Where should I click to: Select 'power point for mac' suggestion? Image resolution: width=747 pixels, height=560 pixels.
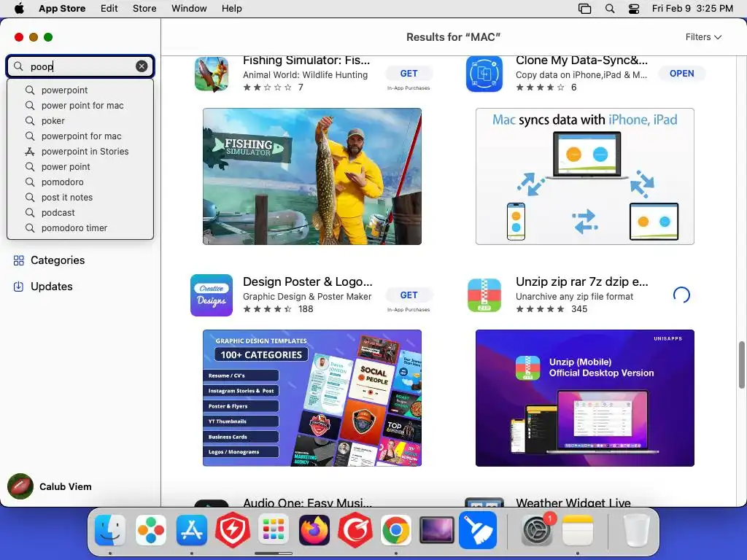80,105
